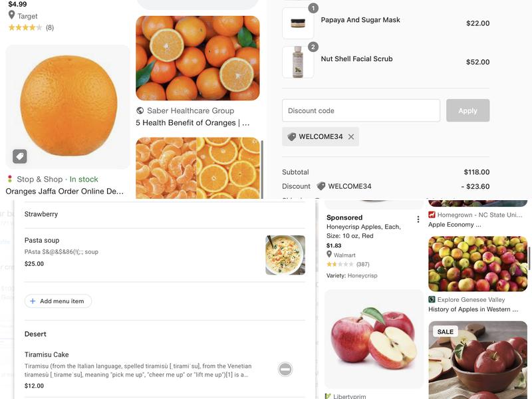
Task: Open the three-dot menu on Sponsored listing
Action: [418, 219]
